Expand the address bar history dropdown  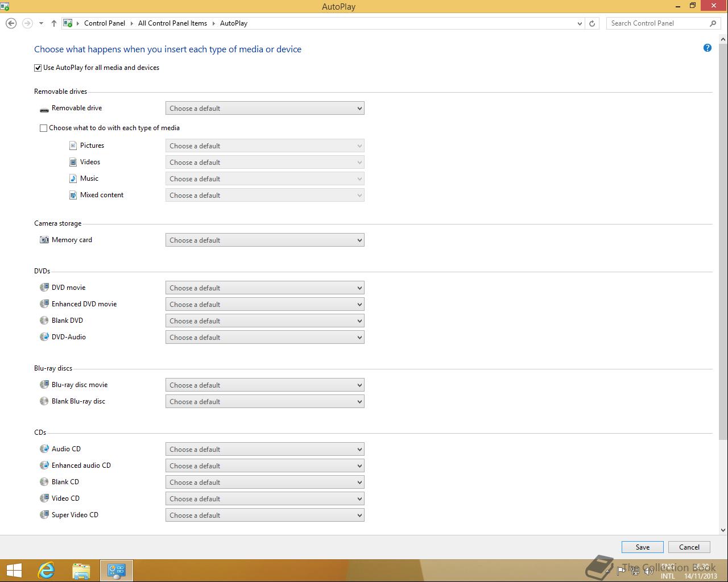[580, 23]
